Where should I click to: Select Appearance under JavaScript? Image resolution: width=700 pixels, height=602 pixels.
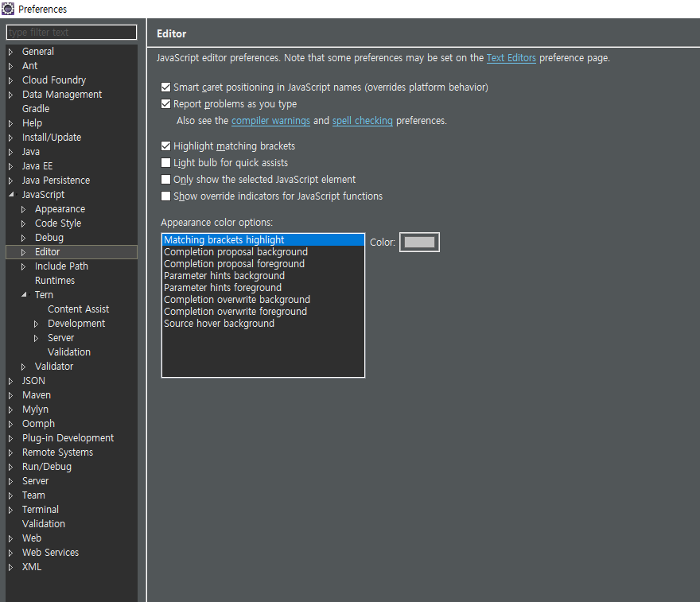coord(60,209)
